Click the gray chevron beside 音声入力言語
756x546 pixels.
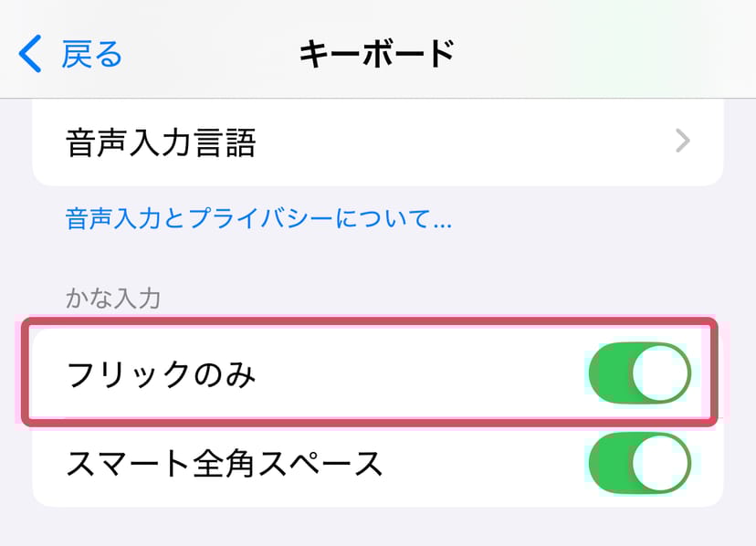coord(682,142)
